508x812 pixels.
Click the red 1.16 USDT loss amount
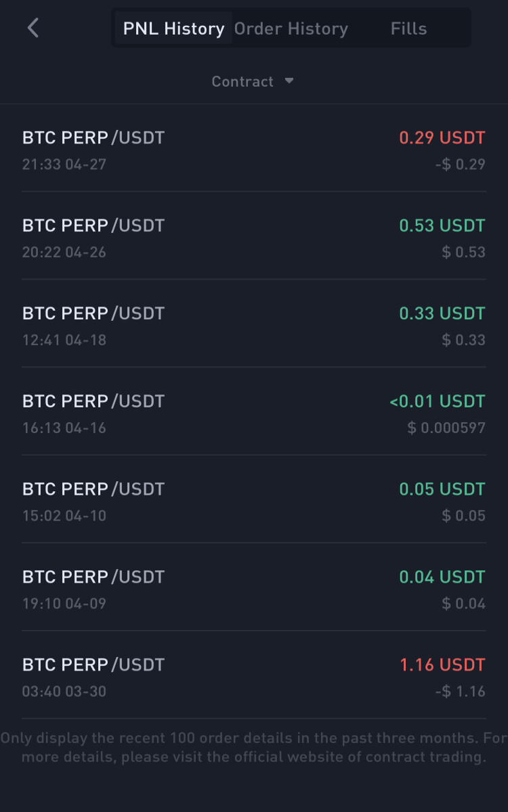(x=442, y=665)
